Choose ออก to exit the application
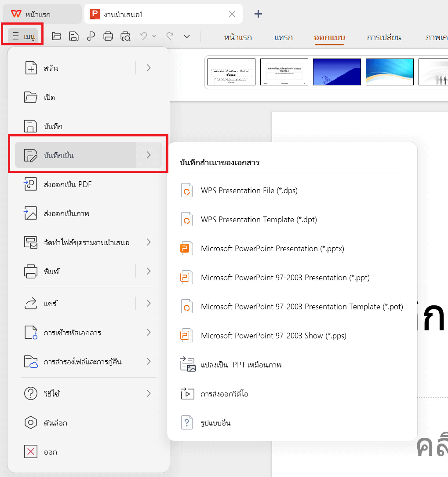Image resolution: width=448 pixels, height=477 pixels. (88, 452)
